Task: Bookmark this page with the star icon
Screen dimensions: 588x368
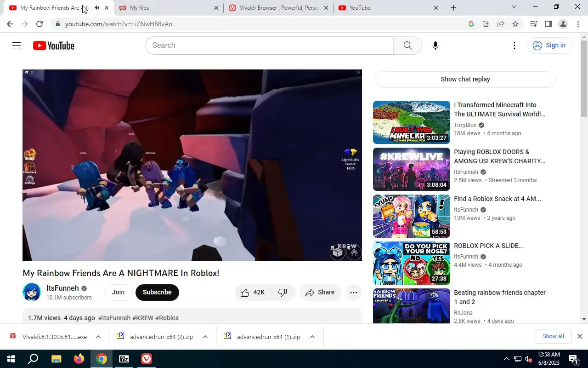Action: [x=515, y=24]
